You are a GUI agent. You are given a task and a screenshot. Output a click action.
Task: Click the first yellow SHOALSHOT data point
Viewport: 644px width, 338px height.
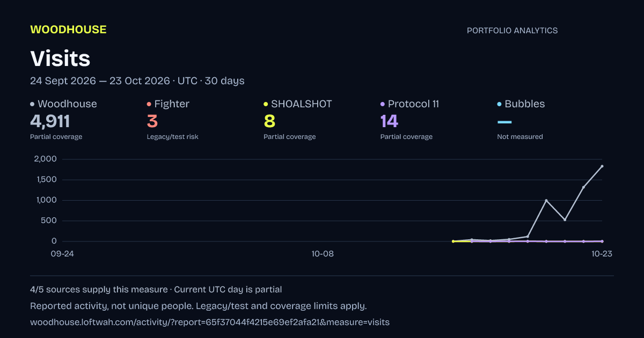pyautogui.click(x=453, y=241)
